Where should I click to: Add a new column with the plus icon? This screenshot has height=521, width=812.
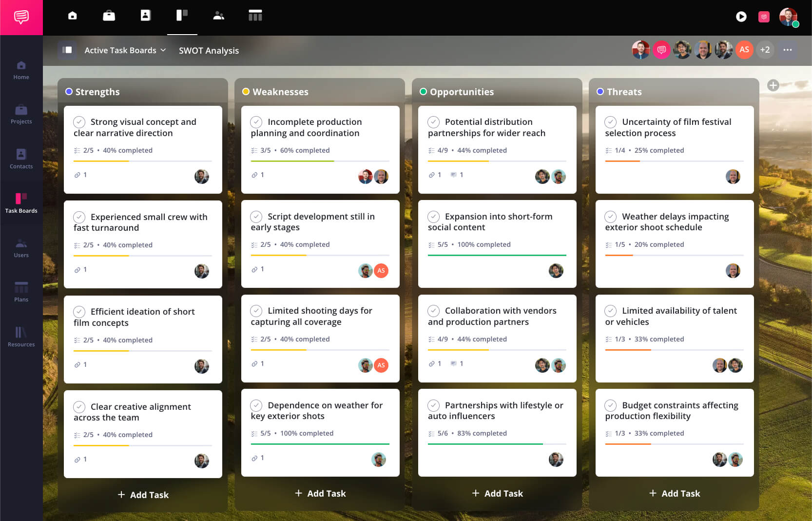773,85
